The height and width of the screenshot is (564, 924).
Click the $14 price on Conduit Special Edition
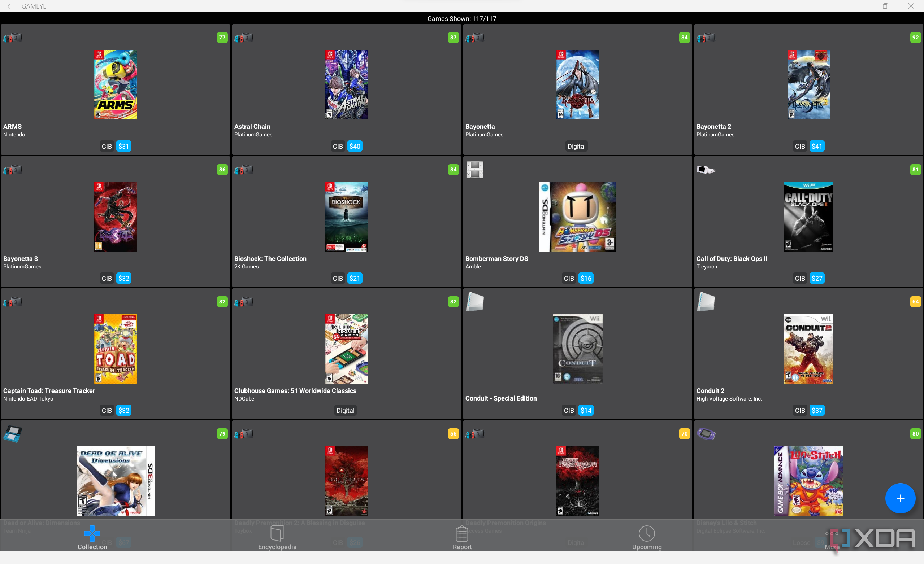click(586, 410)
